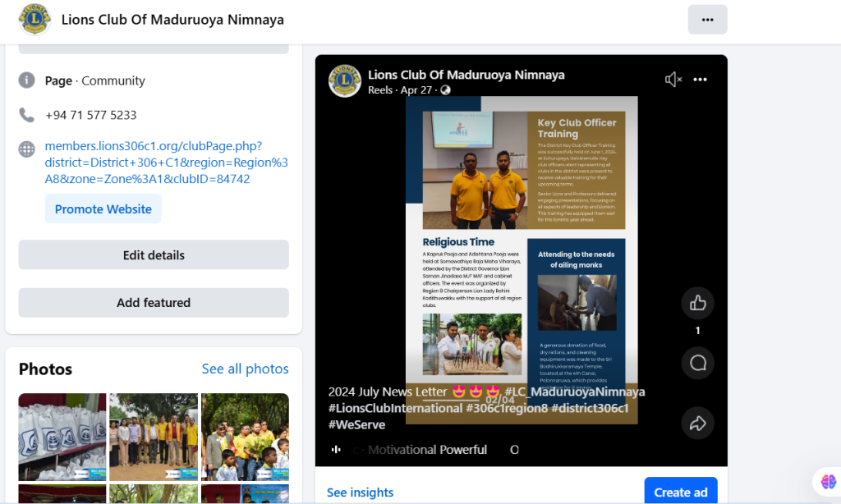Click the globe website icon
This screenshot has height=504, width=841.
click(x=27, y=149)
